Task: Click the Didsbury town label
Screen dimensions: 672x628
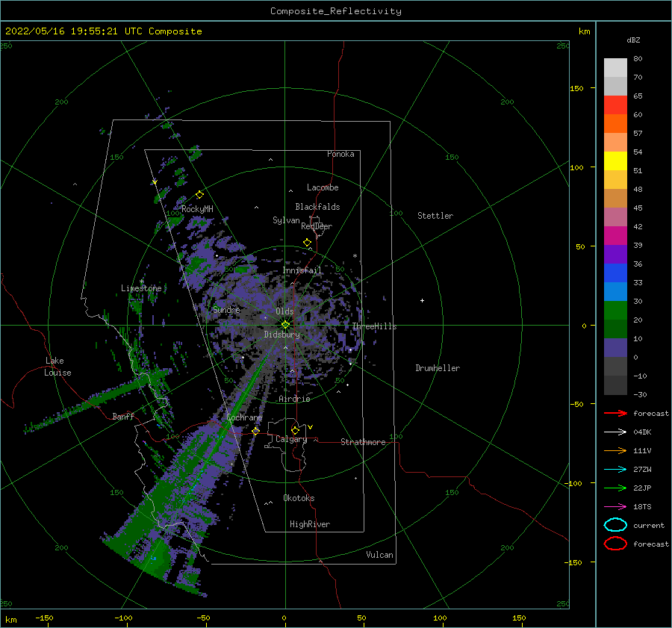Action: (281, 335)
